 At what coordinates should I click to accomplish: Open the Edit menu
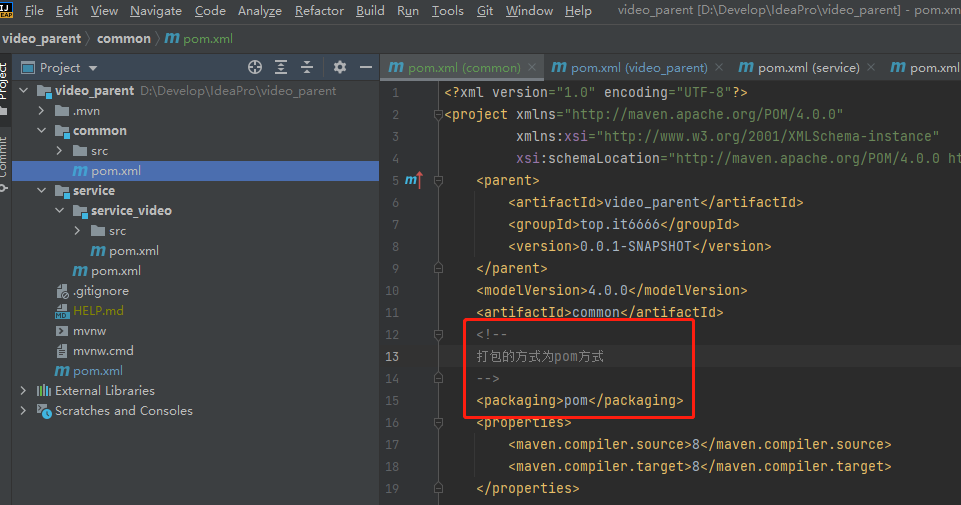(67, 10)
